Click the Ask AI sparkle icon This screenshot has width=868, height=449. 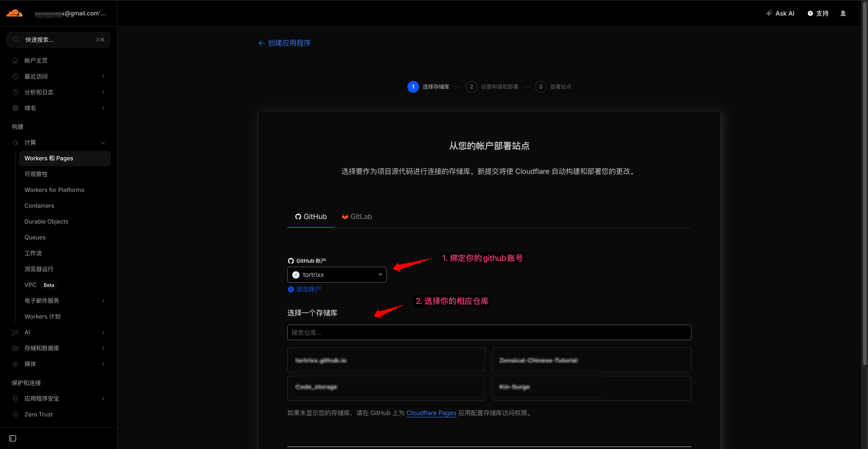tap(769, 14)
